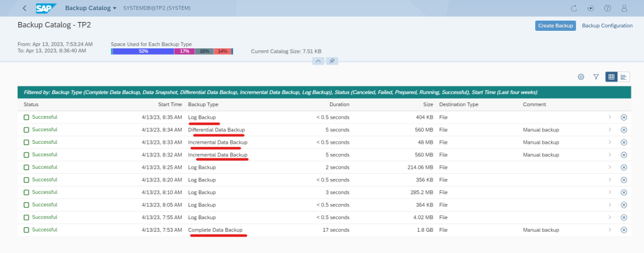Delete the Complete Data Backup entry
The height and width of the screenshot is (253, 644).
tap(623, 230)
